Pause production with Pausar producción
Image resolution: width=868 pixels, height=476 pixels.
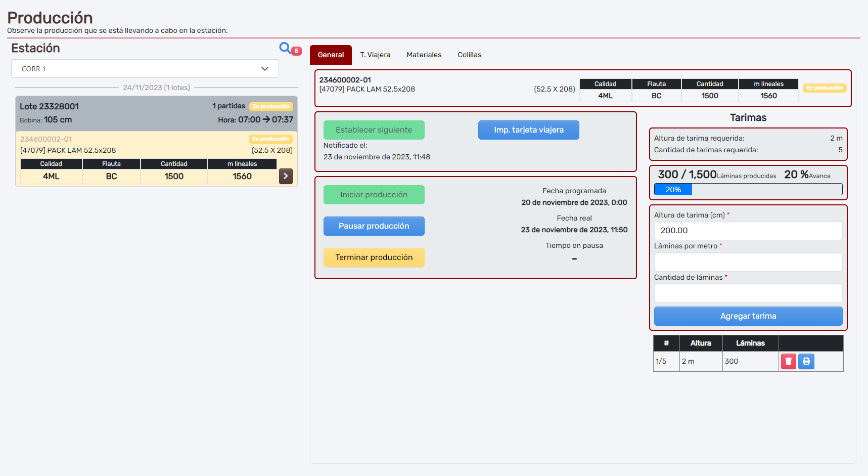pyautogui.click(x=374, y=226)
